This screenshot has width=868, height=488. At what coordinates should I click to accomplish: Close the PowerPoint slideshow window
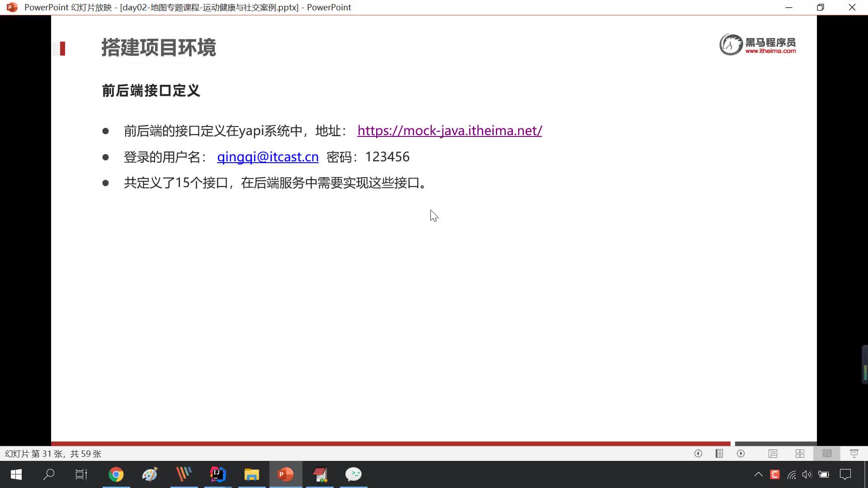[x=852, y=7]
